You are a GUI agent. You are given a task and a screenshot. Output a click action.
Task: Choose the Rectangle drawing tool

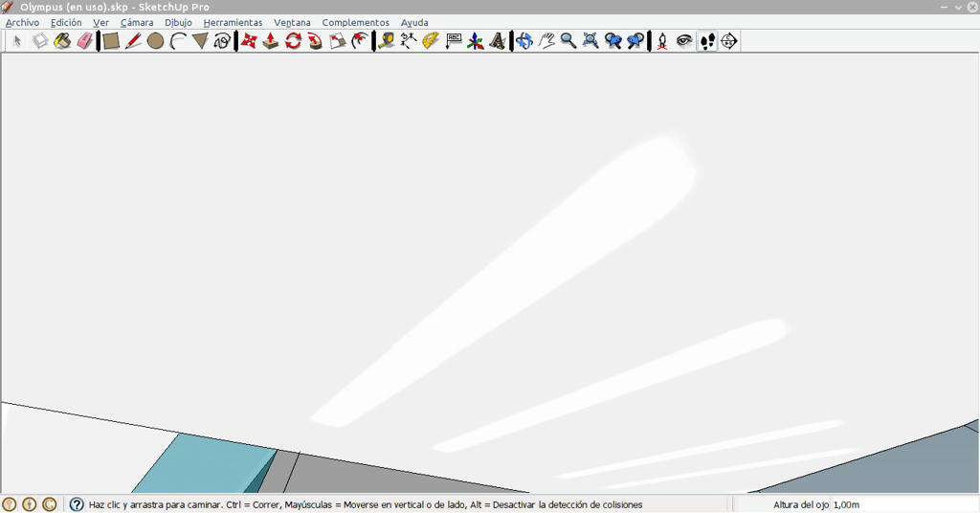(111, 41)
